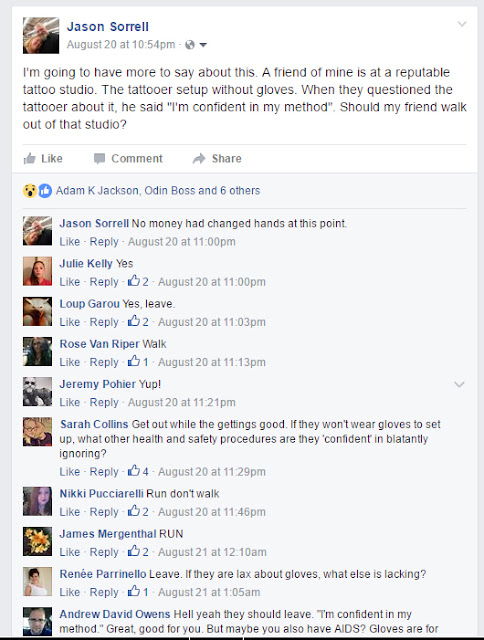Screen dimensions: 484x640
Task: Click the thumbs-up Like icon under the post
Action: point(29,158)
